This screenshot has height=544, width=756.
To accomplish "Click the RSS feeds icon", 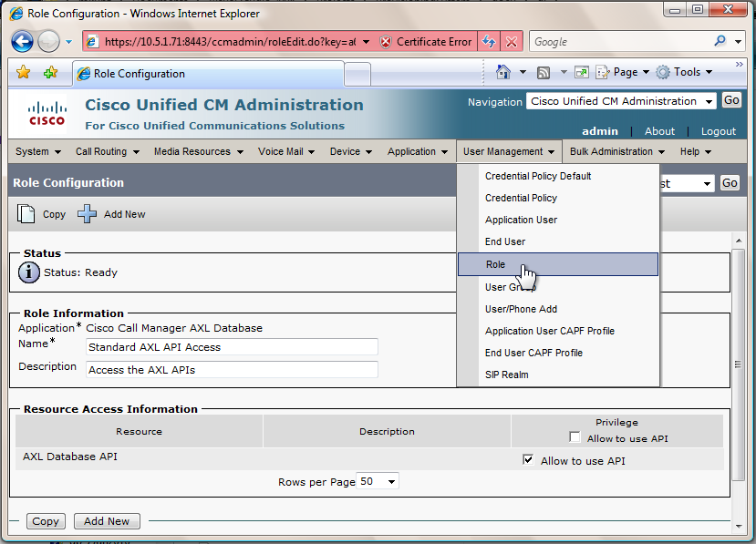I will coord(544,73).
